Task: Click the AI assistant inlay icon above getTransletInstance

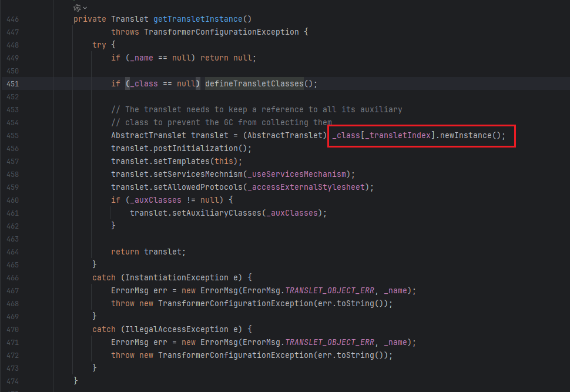Action: point(77,7)
